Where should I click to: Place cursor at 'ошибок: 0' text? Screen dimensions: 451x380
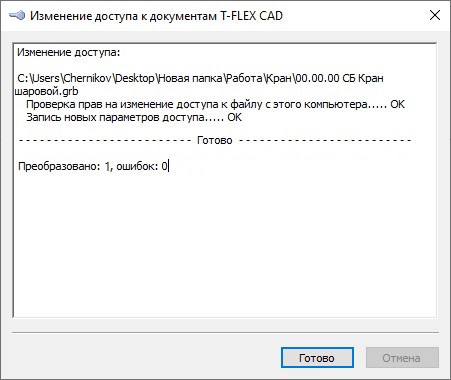pyautogui.click(x=141, y=166)
